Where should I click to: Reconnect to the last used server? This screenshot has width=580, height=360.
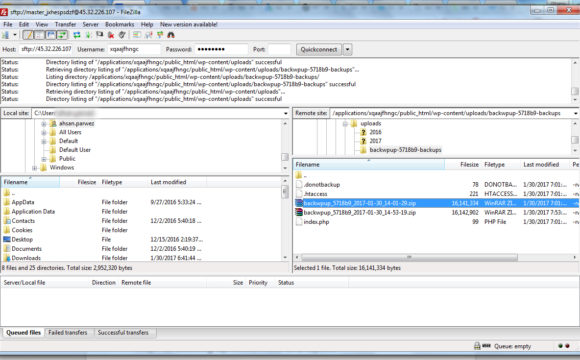tap(122, 35)
